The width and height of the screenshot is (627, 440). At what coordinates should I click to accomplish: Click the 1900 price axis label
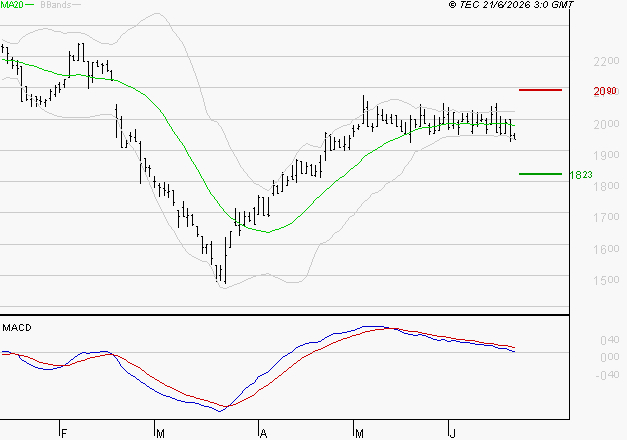[606, 155]
